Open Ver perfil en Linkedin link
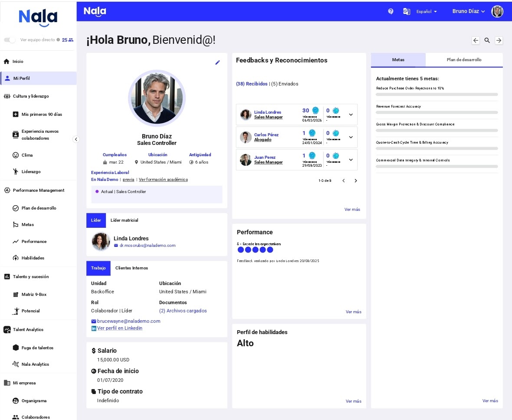This screenshot has height=420, width=512. [120, 328]
